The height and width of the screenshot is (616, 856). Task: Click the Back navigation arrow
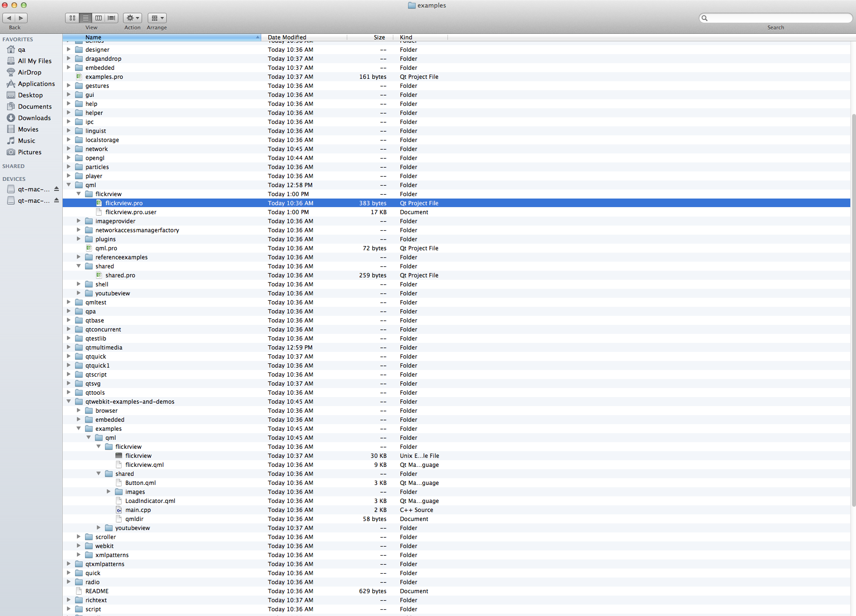(9, 18)
